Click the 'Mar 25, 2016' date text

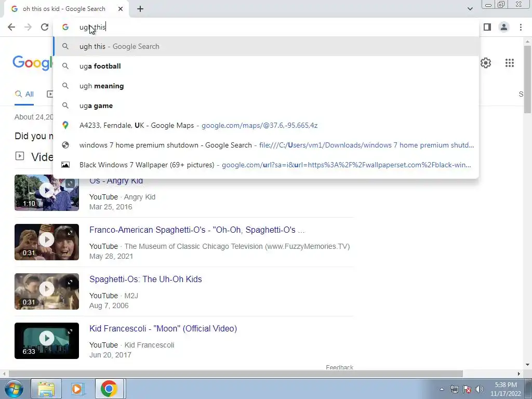click(111, 207)
